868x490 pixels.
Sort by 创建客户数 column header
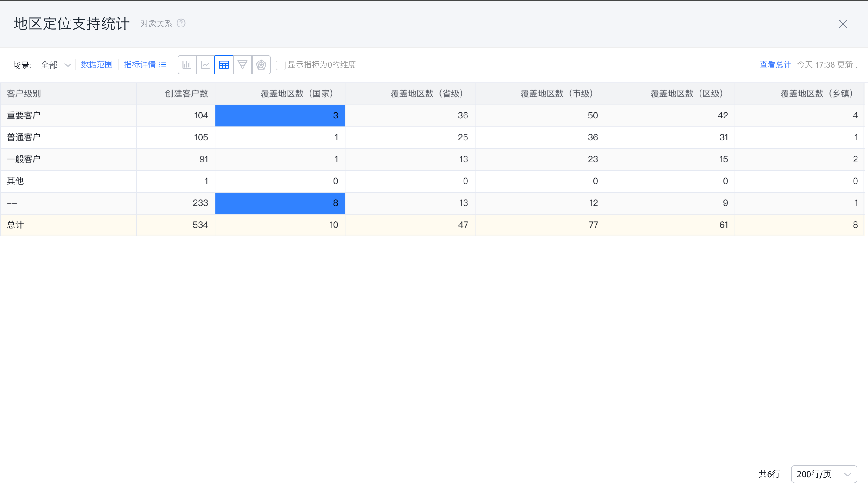(186, 94)
